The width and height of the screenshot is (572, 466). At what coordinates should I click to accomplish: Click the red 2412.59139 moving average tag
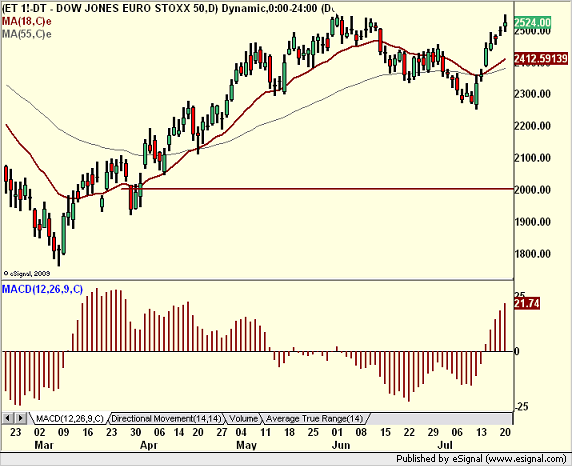coord(541,58)
